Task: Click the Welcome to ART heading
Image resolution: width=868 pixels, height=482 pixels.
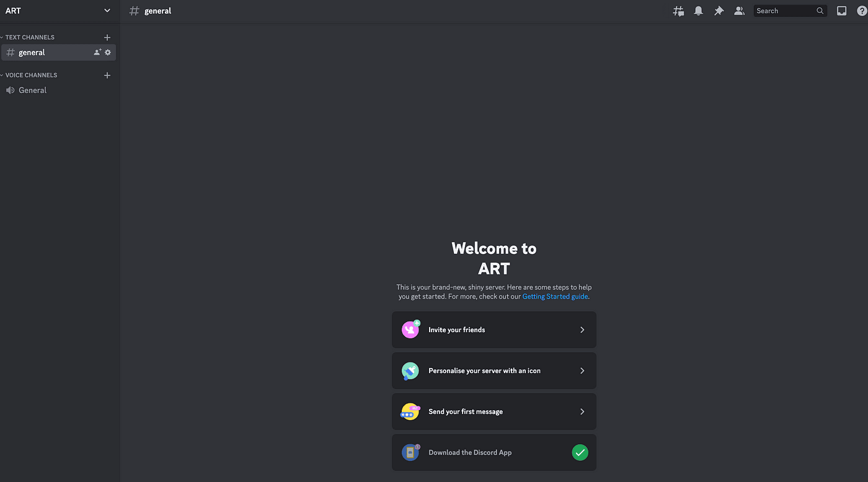Action: point(494,258)
